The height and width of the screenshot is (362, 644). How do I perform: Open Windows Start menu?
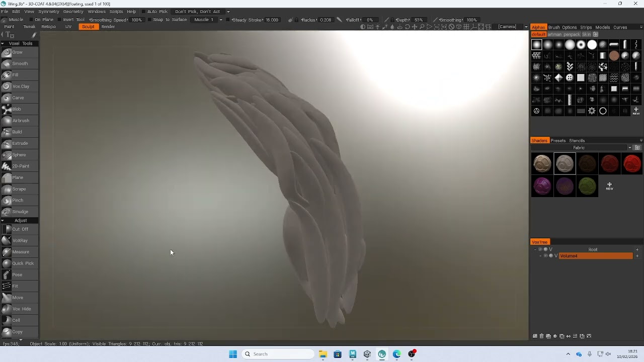pos(233,354)
